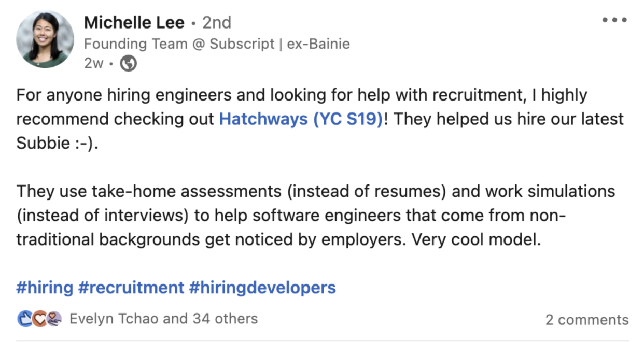Click the red heart Love reaction icon
Image resolution: width=644 pixels, height=342 pixels.
tap(40, 318)
